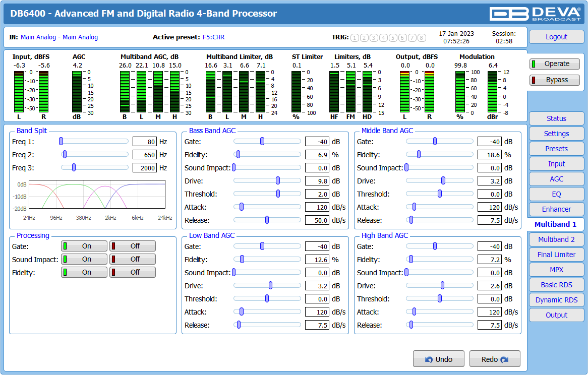Open the Final Limiter page
The width and height of the screenshot is (588, 375).
tap(557, 255)
